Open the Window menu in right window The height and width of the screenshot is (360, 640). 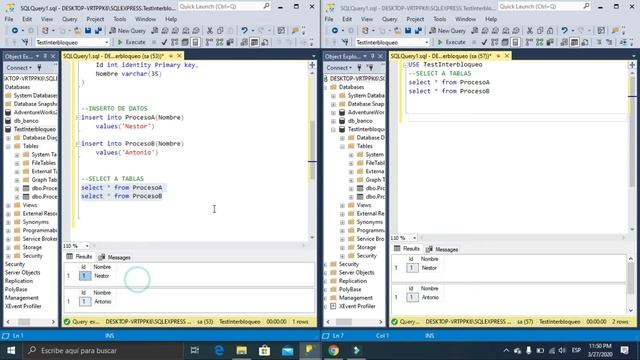(x=465, y=19)
